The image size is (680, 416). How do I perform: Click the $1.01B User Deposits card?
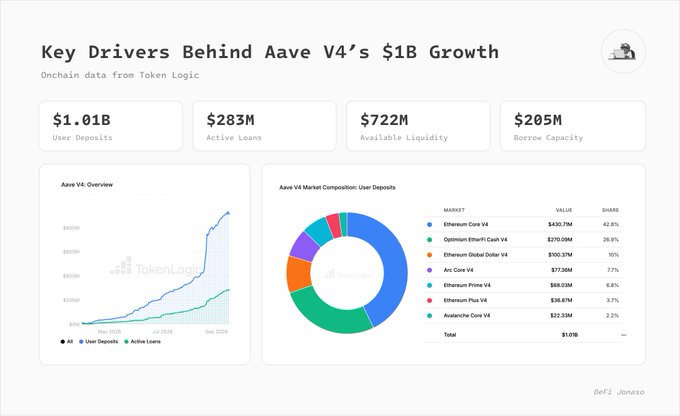111,126
